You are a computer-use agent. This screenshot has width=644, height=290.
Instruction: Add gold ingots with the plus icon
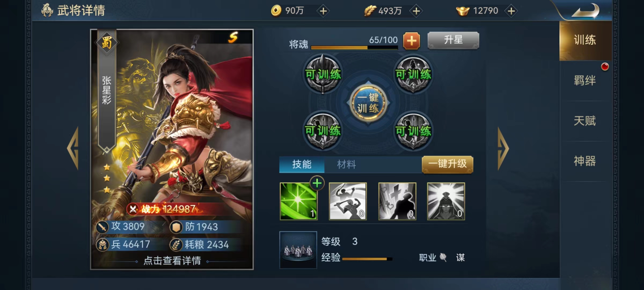point(511,11)
